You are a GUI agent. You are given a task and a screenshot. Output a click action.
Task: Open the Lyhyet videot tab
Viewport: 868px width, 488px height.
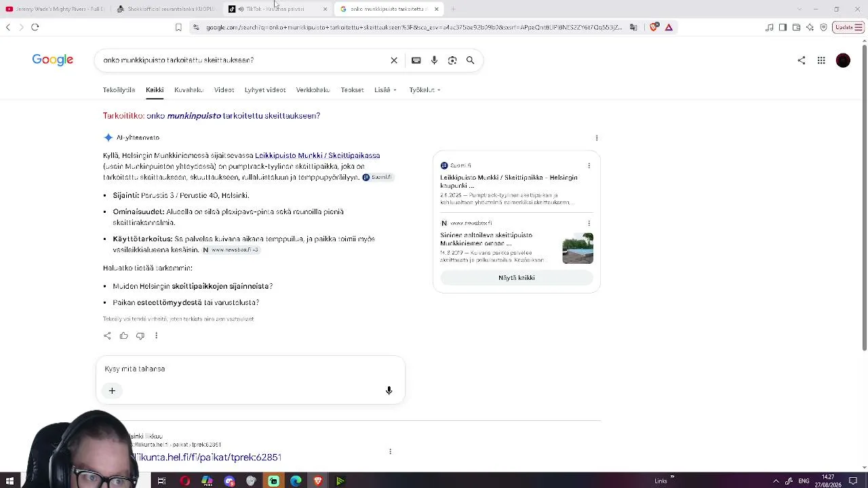point(265,89)
